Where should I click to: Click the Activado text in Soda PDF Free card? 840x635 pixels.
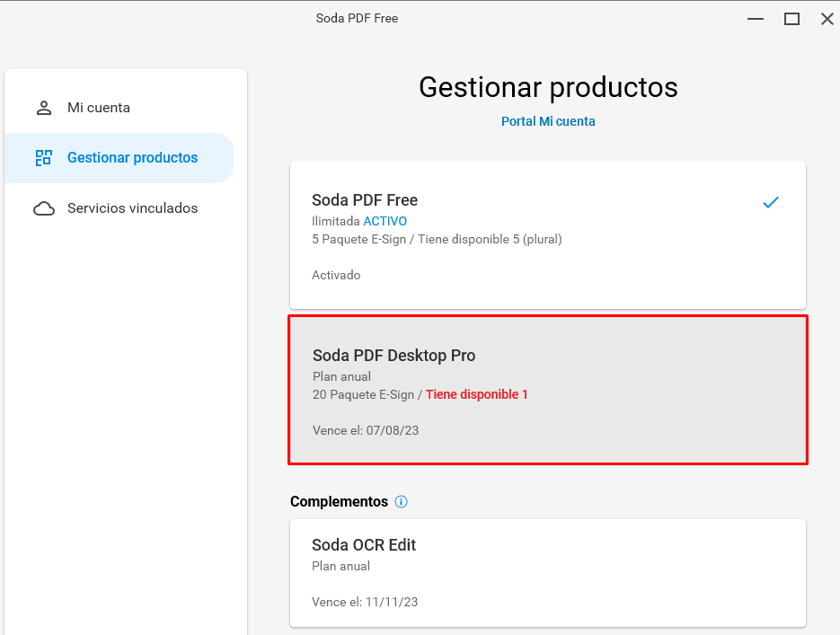point(336,275)
